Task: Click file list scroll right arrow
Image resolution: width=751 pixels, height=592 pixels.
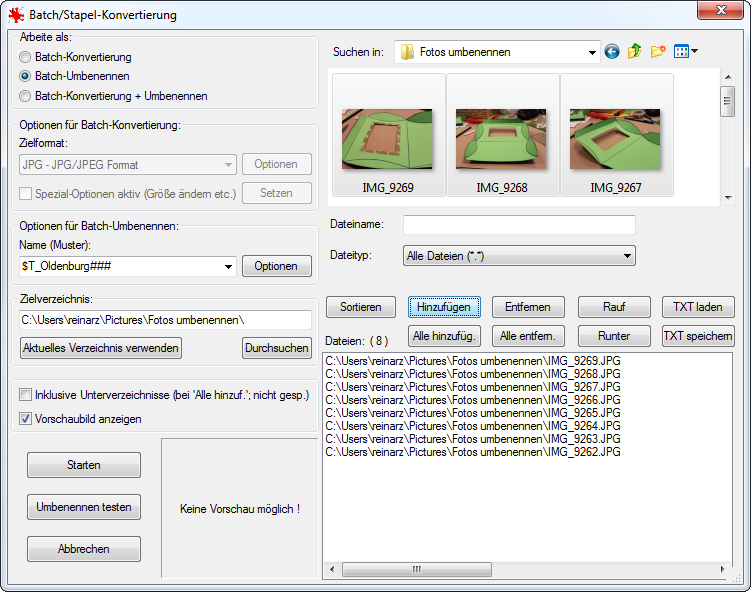Action: tap(722, 569)
